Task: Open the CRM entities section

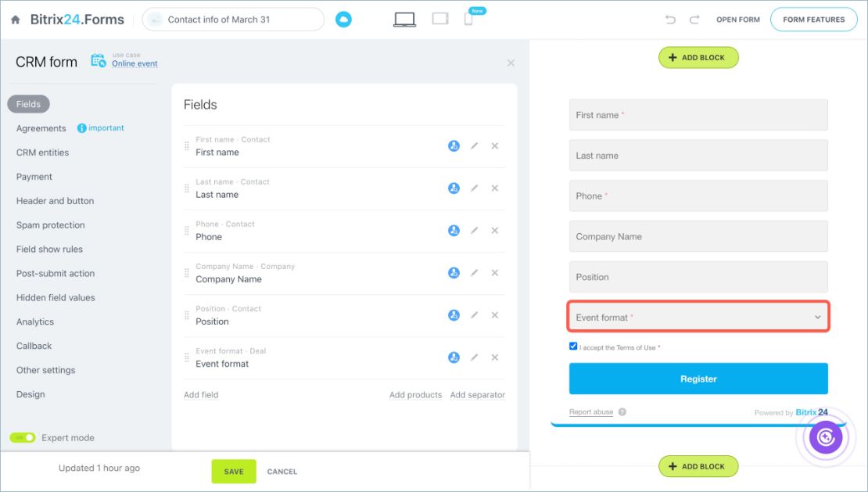Action: [43, 153]
